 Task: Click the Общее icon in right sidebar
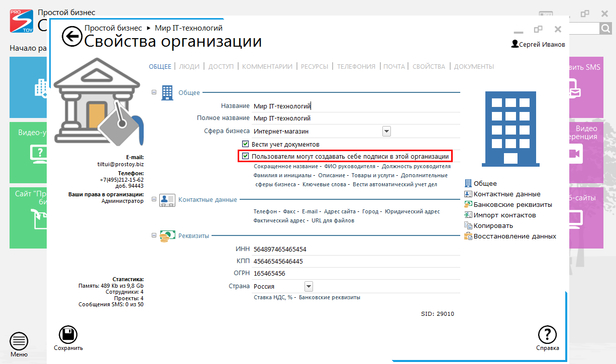point(468,184)
